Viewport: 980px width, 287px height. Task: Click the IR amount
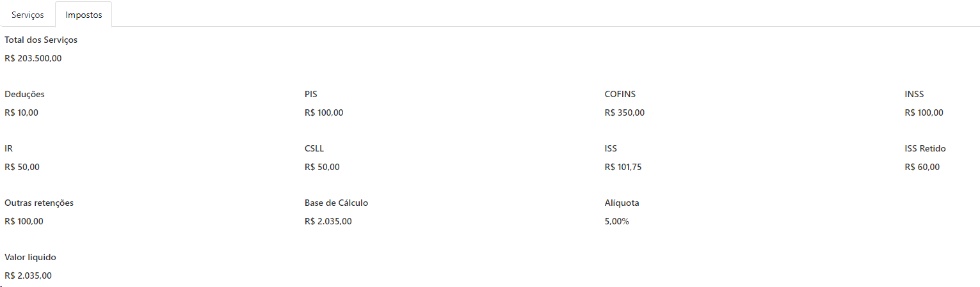22,167
